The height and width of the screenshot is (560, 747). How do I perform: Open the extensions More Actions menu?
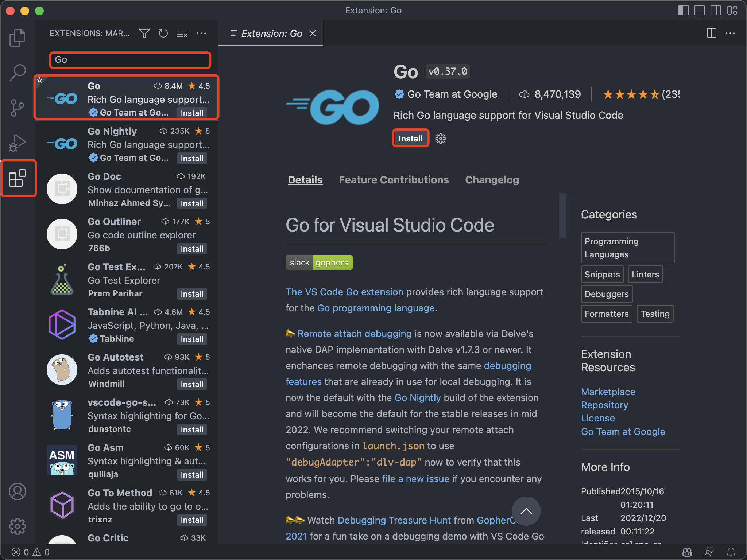(x=202, y=33)
